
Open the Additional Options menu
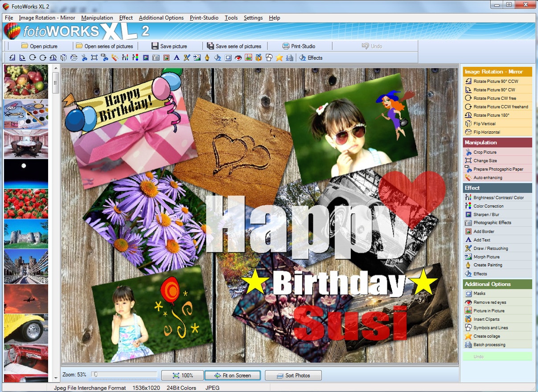pos(161,18)
